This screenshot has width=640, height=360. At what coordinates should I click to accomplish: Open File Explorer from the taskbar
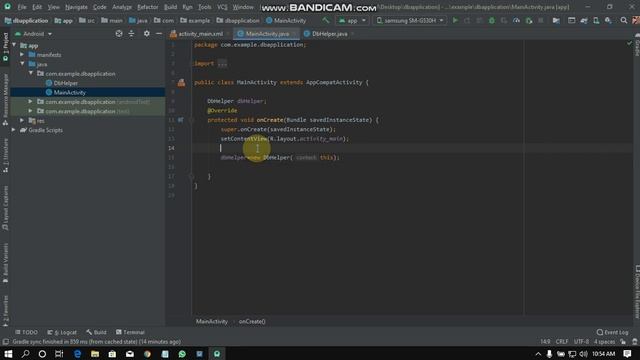coord(95,353)
